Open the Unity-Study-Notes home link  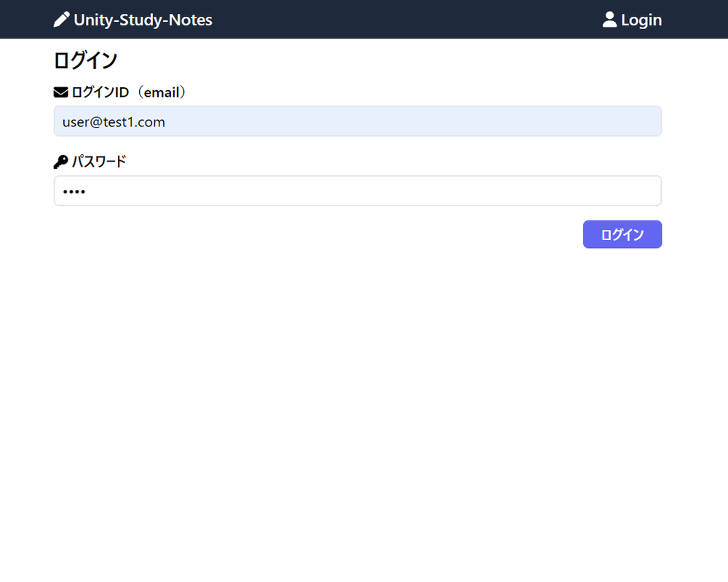(143, 20)
